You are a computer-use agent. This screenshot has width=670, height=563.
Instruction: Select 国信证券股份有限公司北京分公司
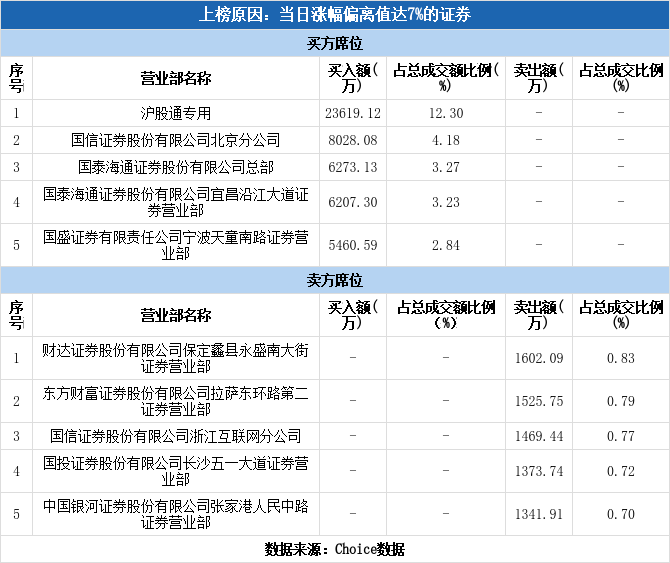click(x=176, y=140)
